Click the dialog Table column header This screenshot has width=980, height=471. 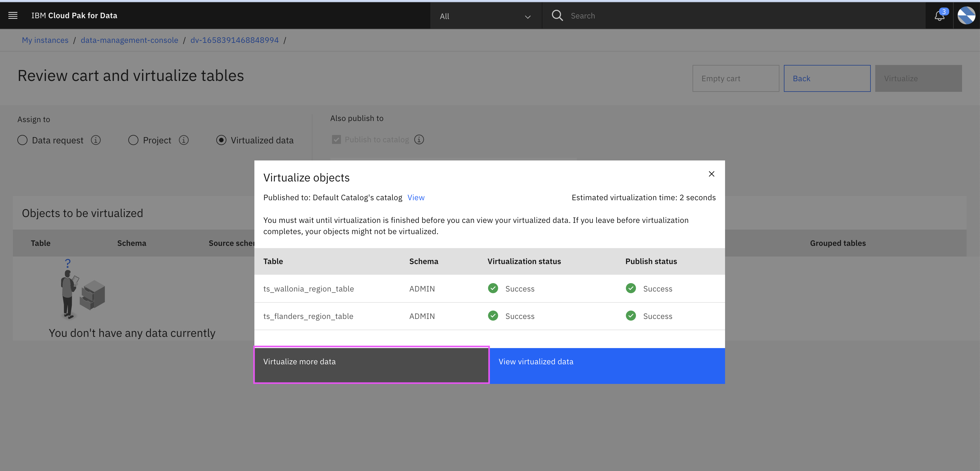coord(273,261)
